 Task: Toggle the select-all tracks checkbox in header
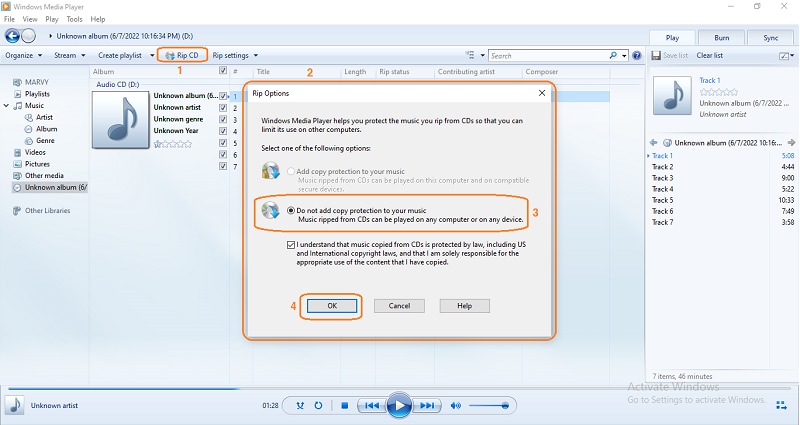223,71
